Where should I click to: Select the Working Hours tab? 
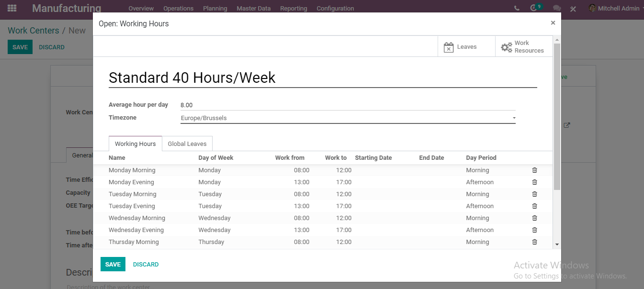click(135, 144)
